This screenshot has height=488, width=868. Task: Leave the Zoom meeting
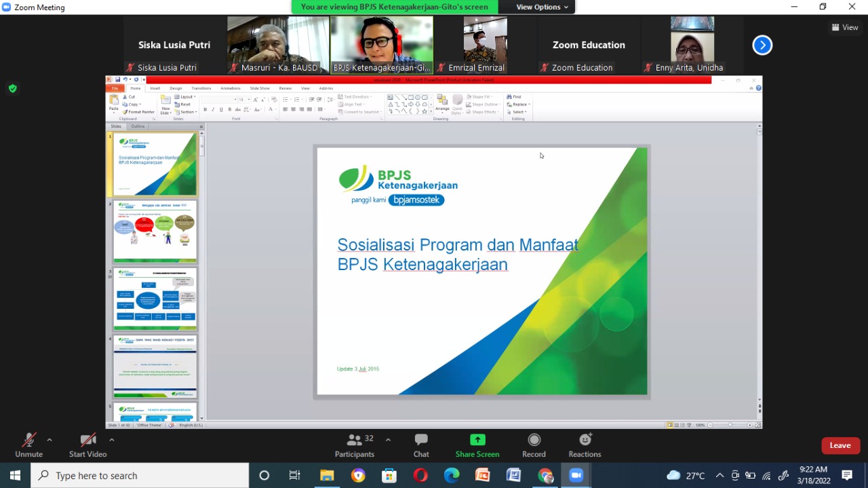(840, 445)
